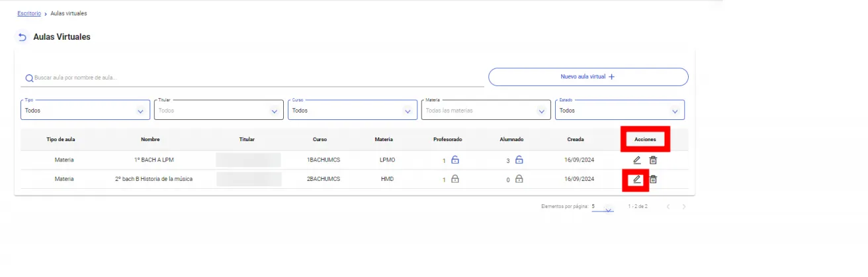The width and height of the screenshot is (868, 277).
Task: Delete the 2º bach B Historia classroom
Action: click(653, 179)
